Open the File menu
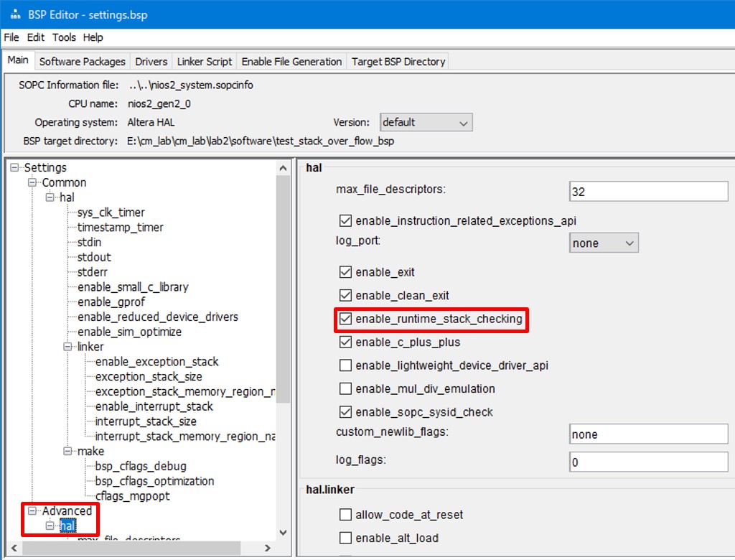The width and height of the screenshot is (735, 560). click(11, 37)
